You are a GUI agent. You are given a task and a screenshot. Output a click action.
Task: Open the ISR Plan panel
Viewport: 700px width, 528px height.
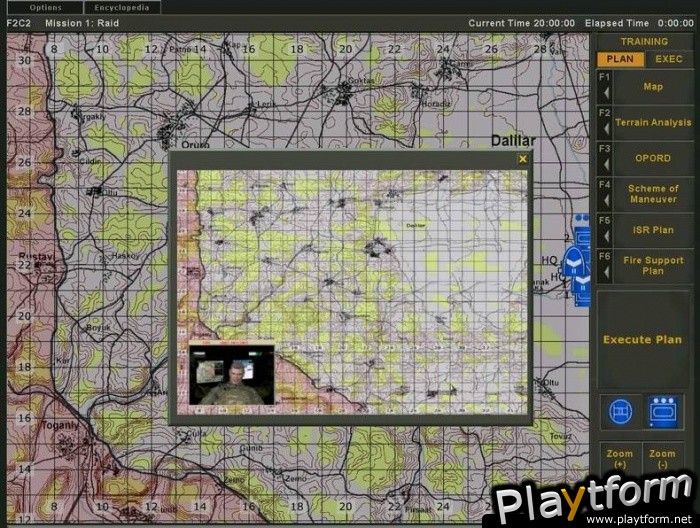(x=653, y=230)
